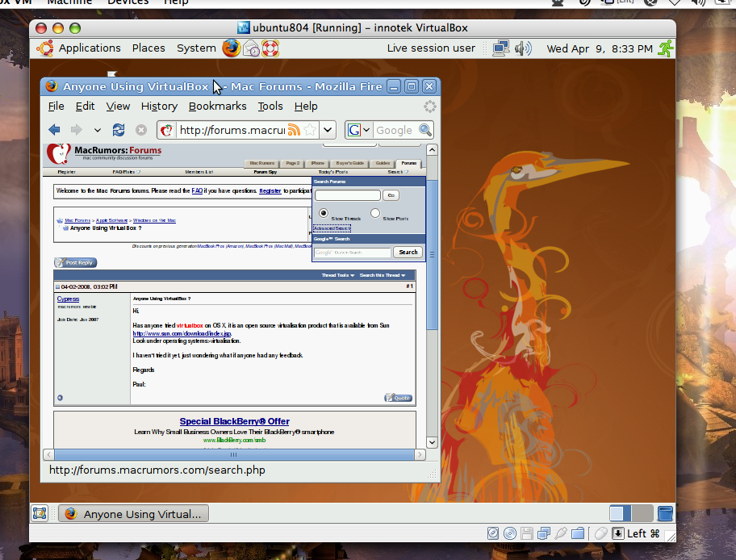Click Cypress's user status icon

click(60, 398)
